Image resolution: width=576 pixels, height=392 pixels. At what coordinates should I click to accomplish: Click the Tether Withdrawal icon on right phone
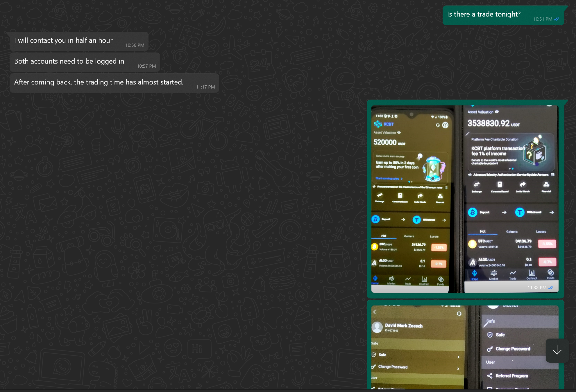[520, 212]
